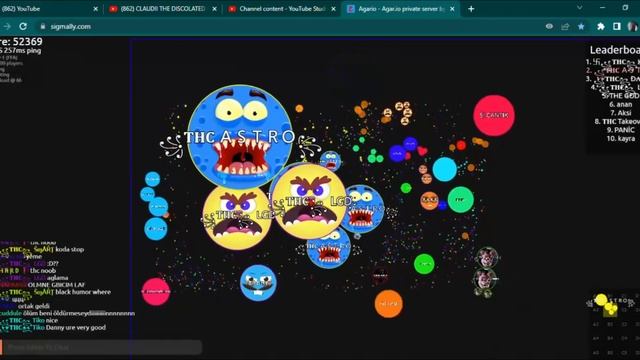Click leaderboard entry '9. PANİC'

[x=621, y=130]
